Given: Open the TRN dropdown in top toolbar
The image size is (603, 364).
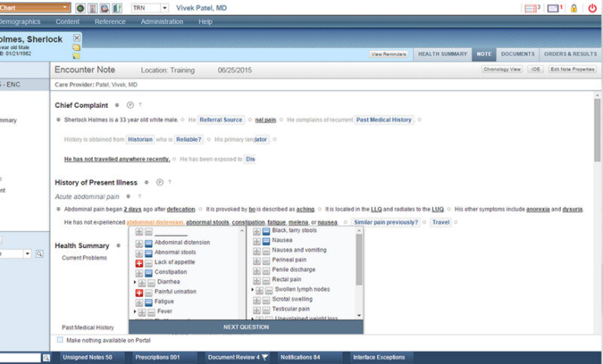Looking at the screenshot, I should point(164,8).
